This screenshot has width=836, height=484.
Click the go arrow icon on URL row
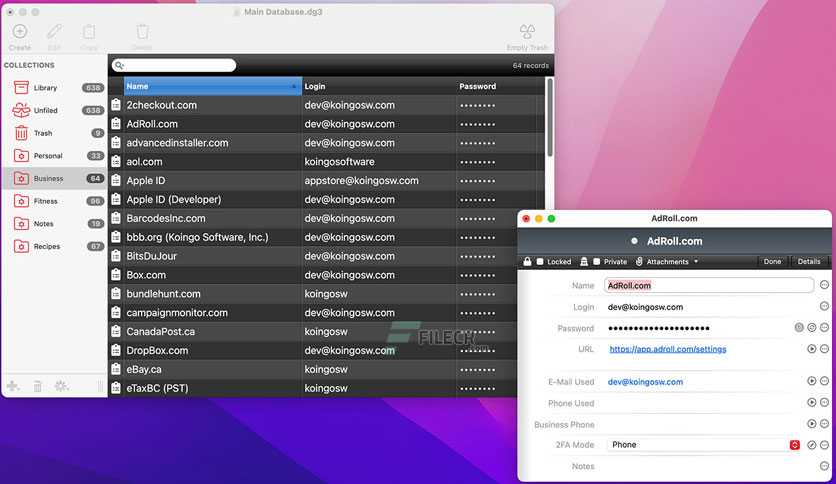coord(811,349)
